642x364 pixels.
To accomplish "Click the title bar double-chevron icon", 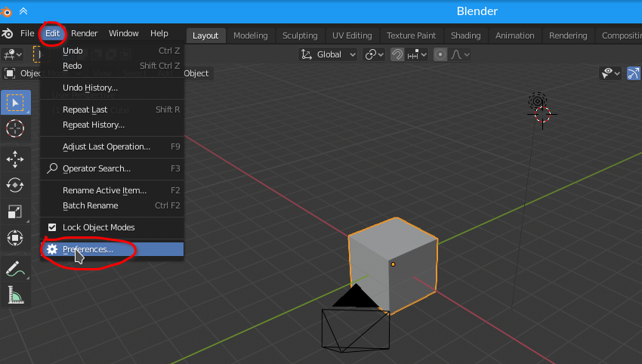I will coord(23,11).
